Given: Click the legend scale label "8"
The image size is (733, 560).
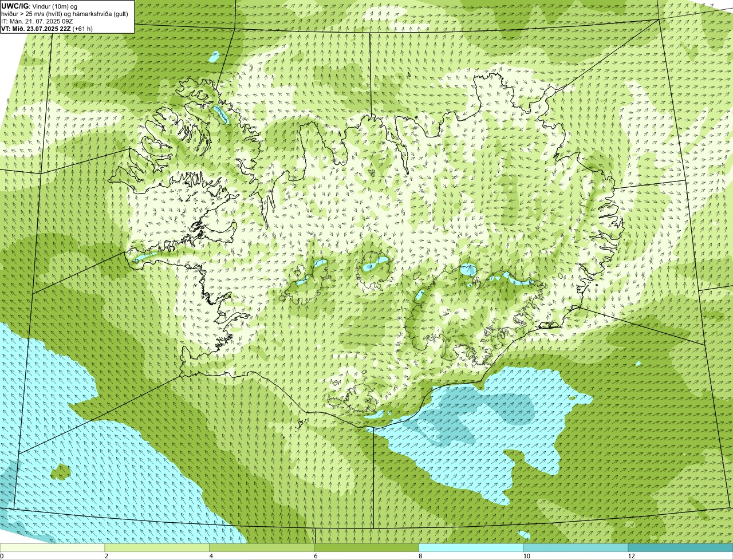Looking at the screenshot, I should [420, 556].
